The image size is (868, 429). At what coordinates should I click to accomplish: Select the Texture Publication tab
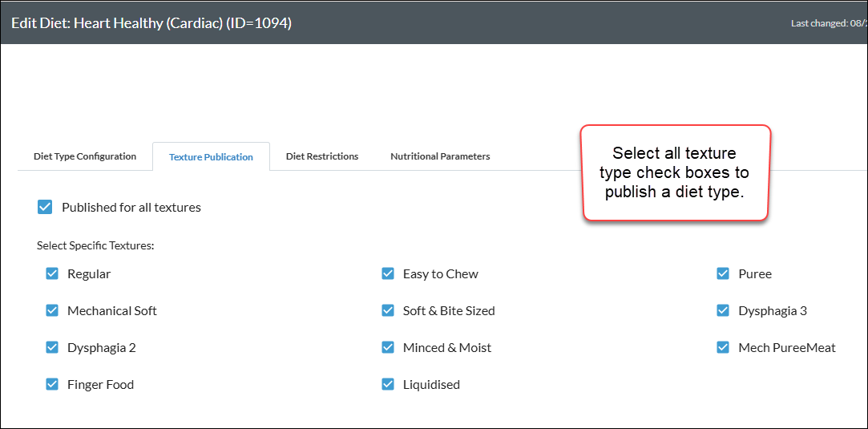211,156
